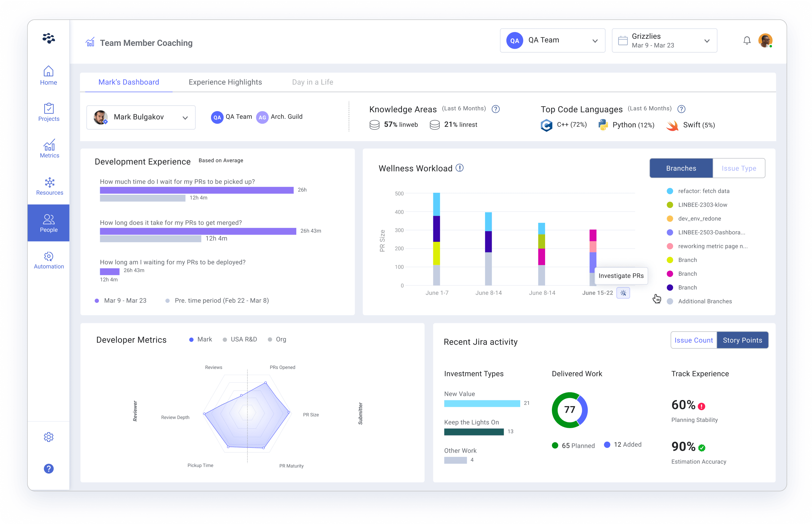The image size is (812, 524).
Task: Switch the chart to Issue Type view
Action: click(739, 168)
